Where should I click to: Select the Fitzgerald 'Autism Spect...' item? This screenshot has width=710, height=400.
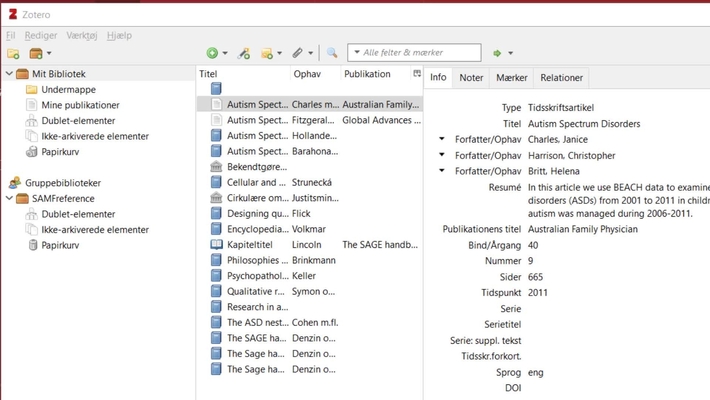click(310, 120)
